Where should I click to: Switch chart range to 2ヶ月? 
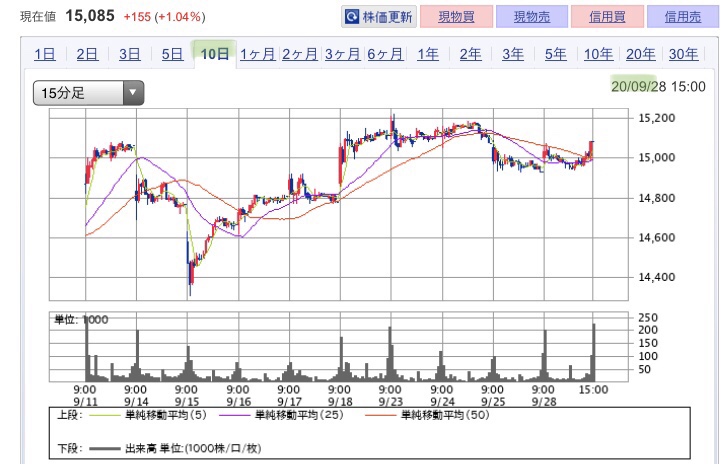coord(300,54)
